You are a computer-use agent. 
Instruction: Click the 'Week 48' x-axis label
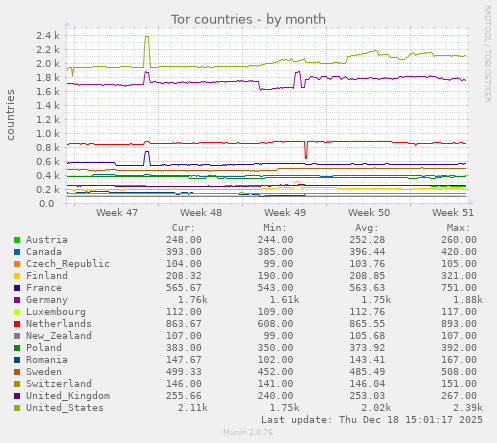pos(201,213)
